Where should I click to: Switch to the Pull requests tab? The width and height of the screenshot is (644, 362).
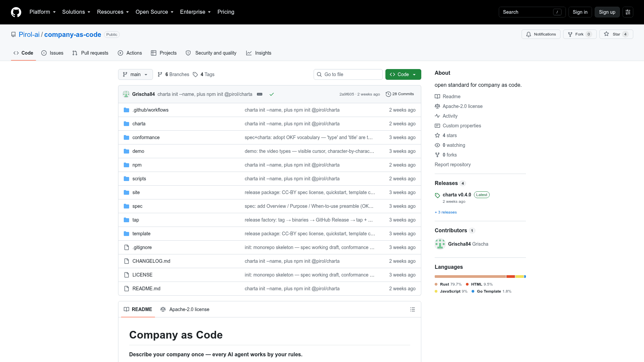coord(90,53)
